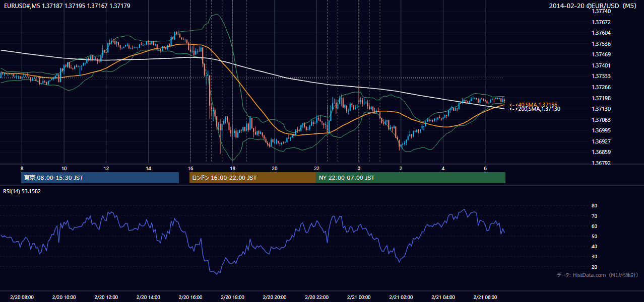Click the price chart hour label 0
The height and width of the screenshot is (302, 644).
click(359, 168)
